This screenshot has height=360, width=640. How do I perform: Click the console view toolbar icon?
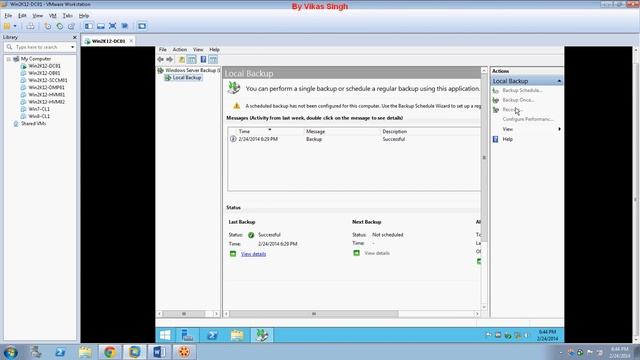point(142,26)
